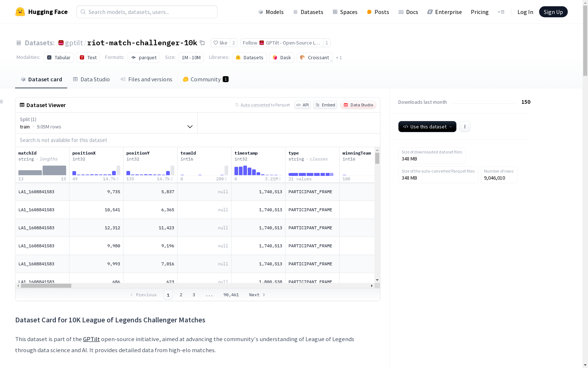
Task: Click the Hugging Face logo icon
Action: [x=20, y=12]
